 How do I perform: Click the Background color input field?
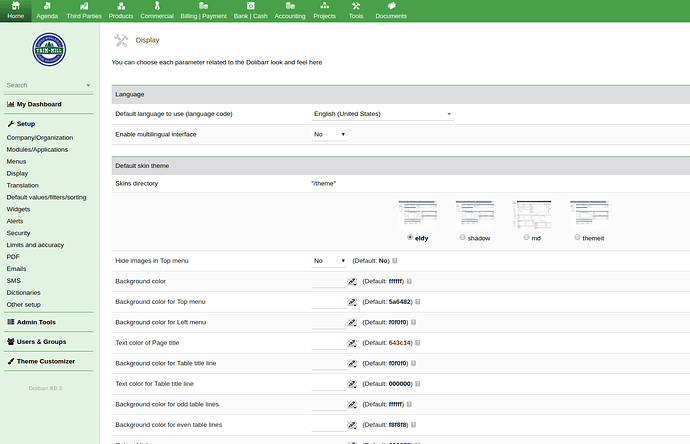tap(329, 282)
